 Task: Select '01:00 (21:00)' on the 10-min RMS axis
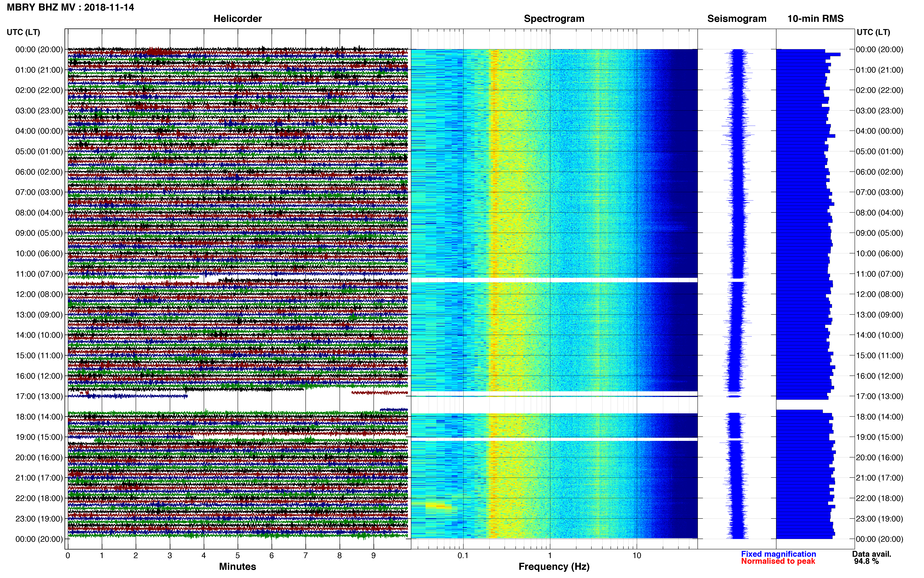coord(880,70)
